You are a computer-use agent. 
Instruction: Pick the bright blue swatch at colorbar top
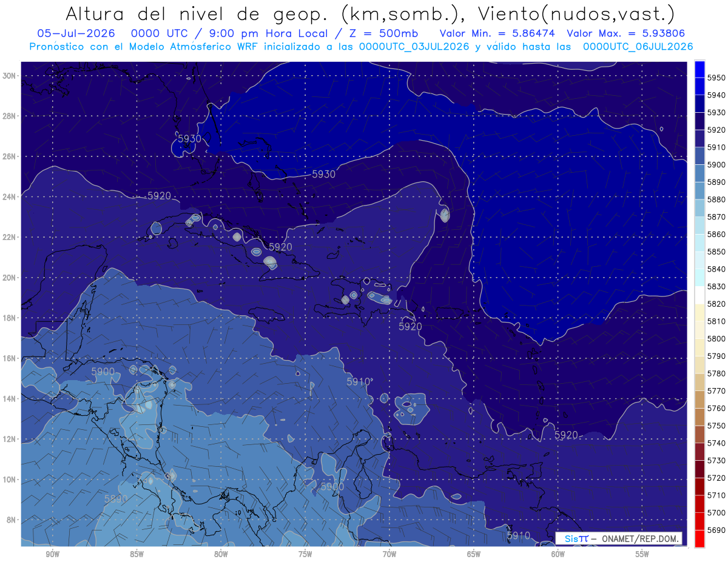[699, 69]
